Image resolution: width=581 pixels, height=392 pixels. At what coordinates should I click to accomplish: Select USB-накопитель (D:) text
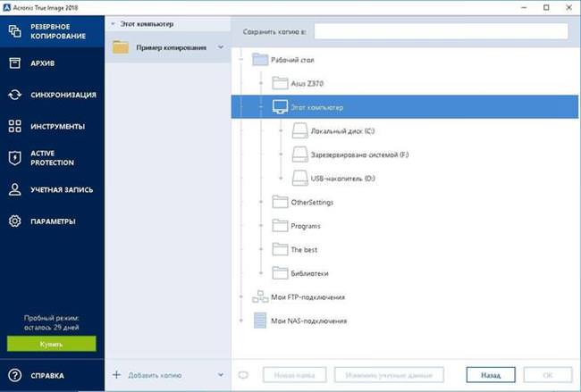342,179
